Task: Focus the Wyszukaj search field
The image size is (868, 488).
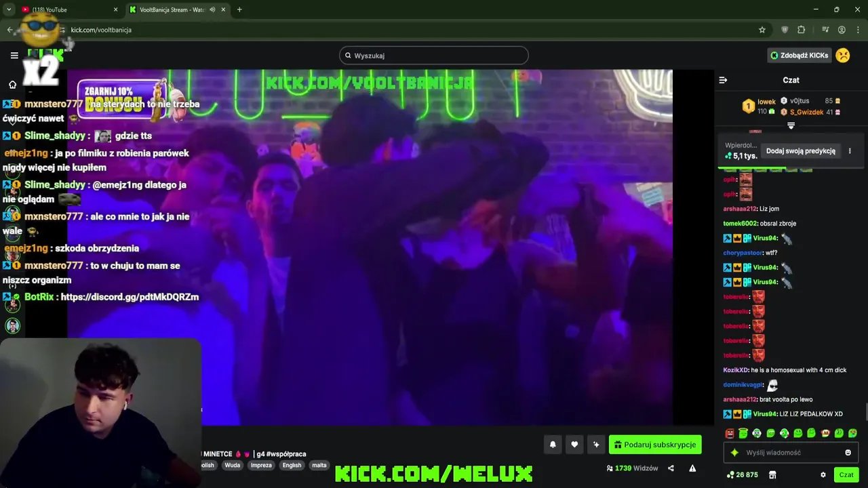Action: 434,56
